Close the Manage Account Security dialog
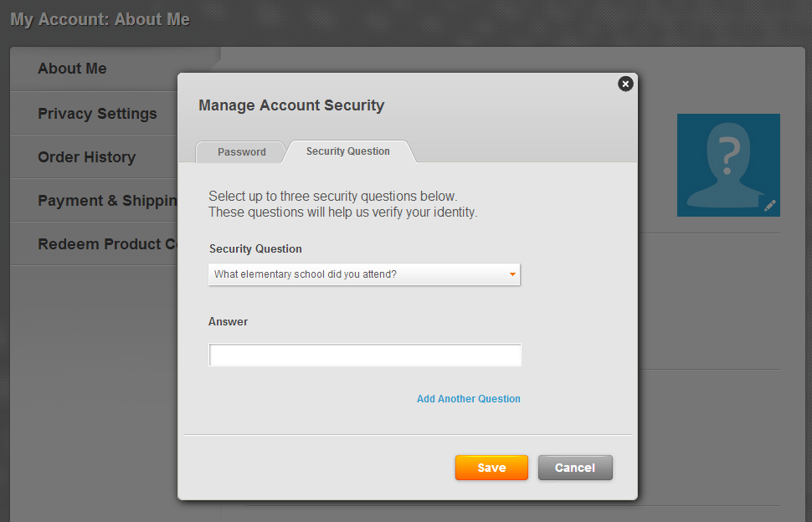Screen dimensions: 812x522 point(625,84)
